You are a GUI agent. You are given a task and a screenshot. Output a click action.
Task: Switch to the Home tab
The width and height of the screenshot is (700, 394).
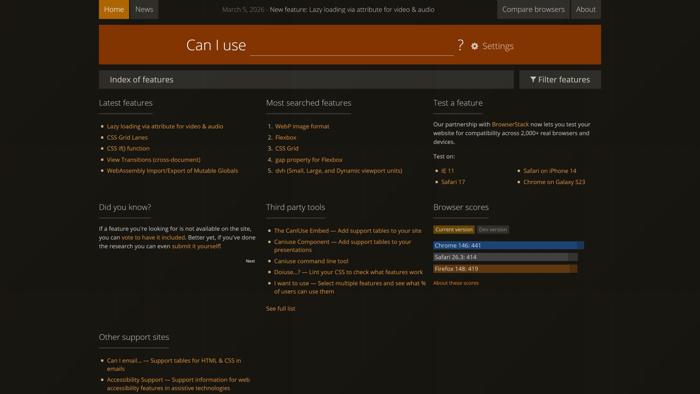pos(114,9)
